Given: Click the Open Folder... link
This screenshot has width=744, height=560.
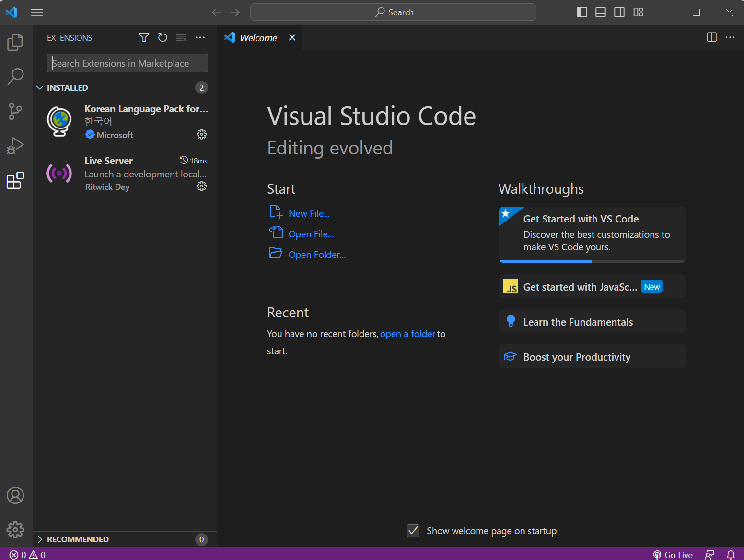Looking at the screenshot, I should (x=317, y=255).
